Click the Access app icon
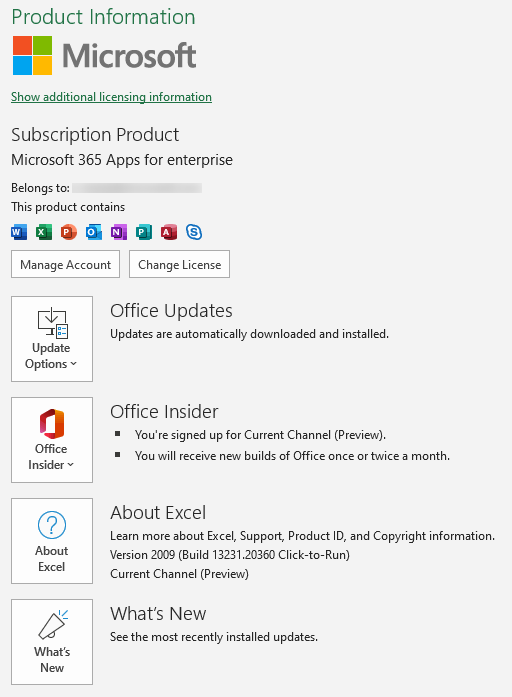512x697 pixels. pyautogui.click(x=169, y=232)
